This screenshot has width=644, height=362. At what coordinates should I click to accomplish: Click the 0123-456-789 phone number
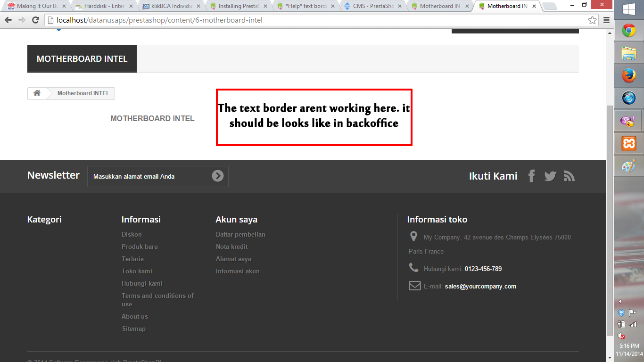click(x=483, y=269)
